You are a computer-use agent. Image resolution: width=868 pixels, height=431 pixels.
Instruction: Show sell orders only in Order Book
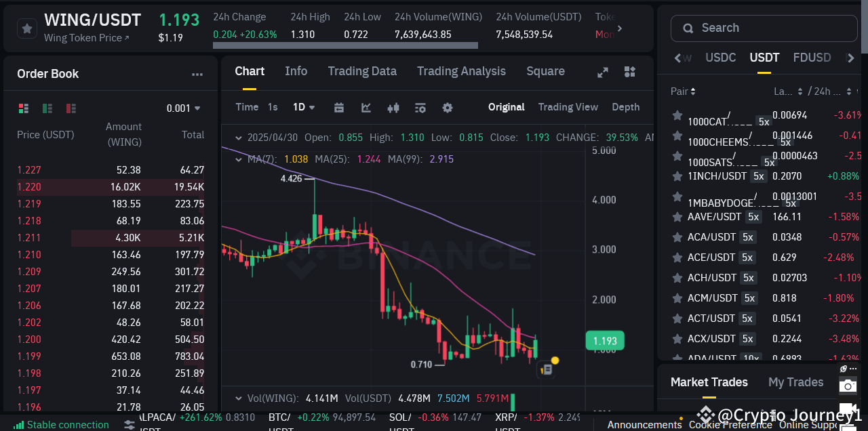point(71,108)
